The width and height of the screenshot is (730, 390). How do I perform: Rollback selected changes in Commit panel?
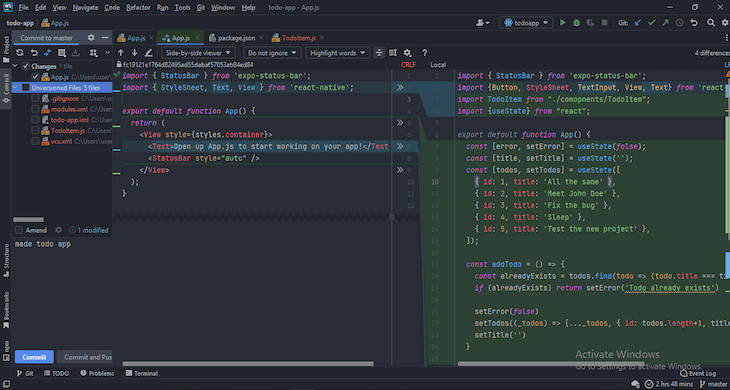(x=34, y=53)
